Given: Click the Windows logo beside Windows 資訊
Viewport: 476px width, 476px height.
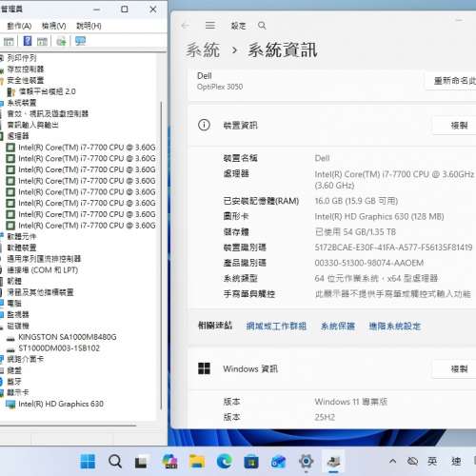Looking at the screenshot, I should (204, 368).
